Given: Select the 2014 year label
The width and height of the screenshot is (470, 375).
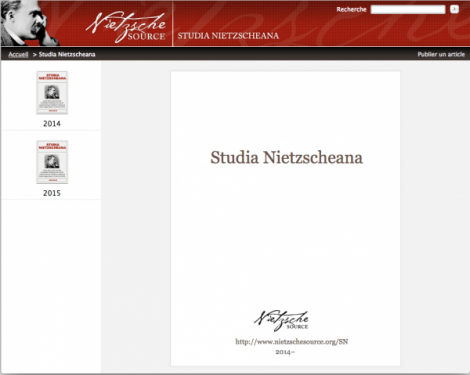Looking at the screenshot, I should point(52,124).
